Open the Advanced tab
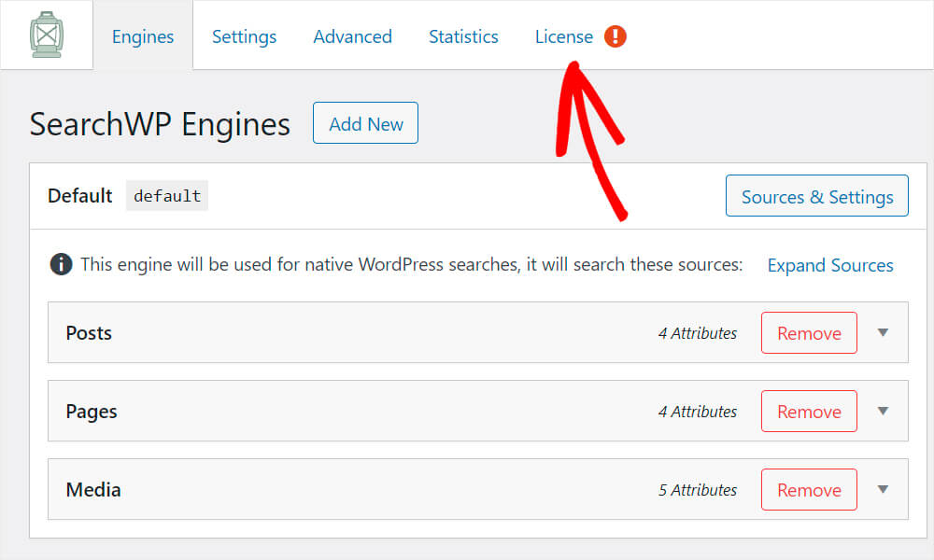Viewport: 934px width, 560px height. pos(353,36)
